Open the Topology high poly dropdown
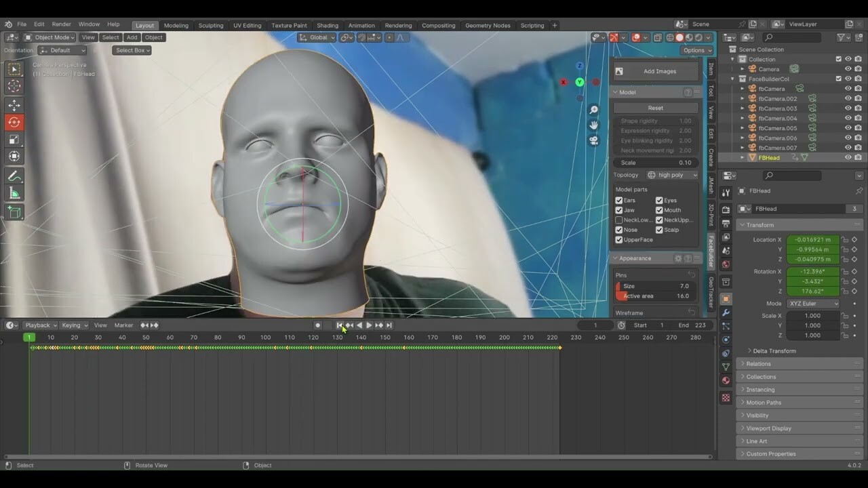Viewport: 868px width, 488px height. coord(671,175)
